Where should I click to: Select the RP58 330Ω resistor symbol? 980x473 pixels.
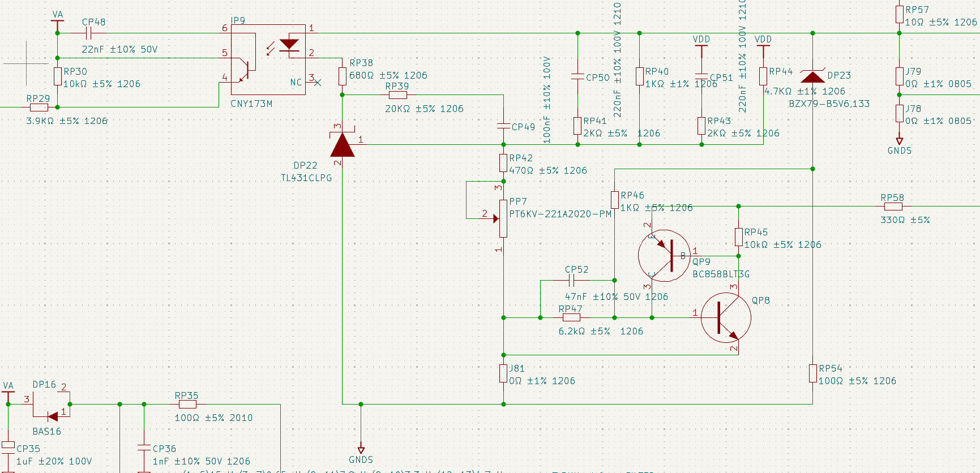coord(893,207)
